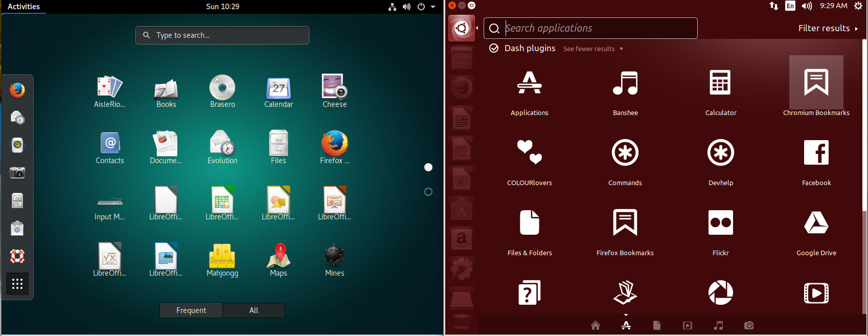Viewport: 868px width, 336px height.
Task: Switch to first app page indicator dot
Action: tap(428, 167)
